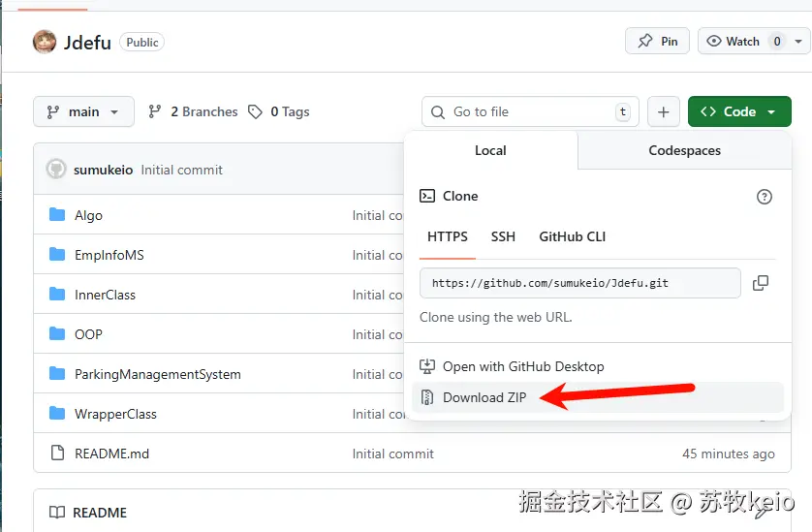Viewport: 812px width, 532px height.
Task: Open README.md row's Initial commit message
Action: tap(393, 454)
